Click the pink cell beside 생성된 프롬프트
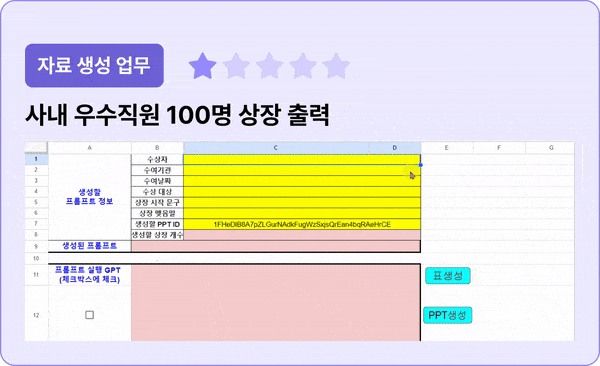The width and height of the screenshot is (600, 366). (x=276, y=246)
